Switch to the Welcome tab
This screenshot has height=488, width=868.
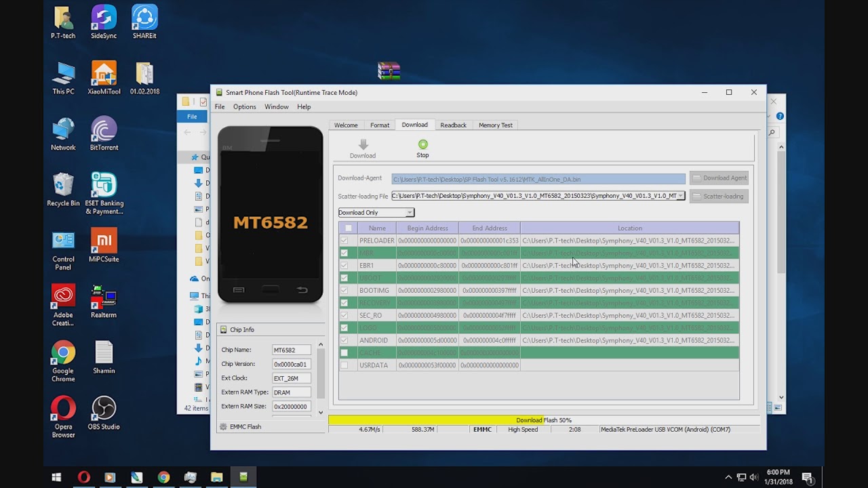click(346, 125)
